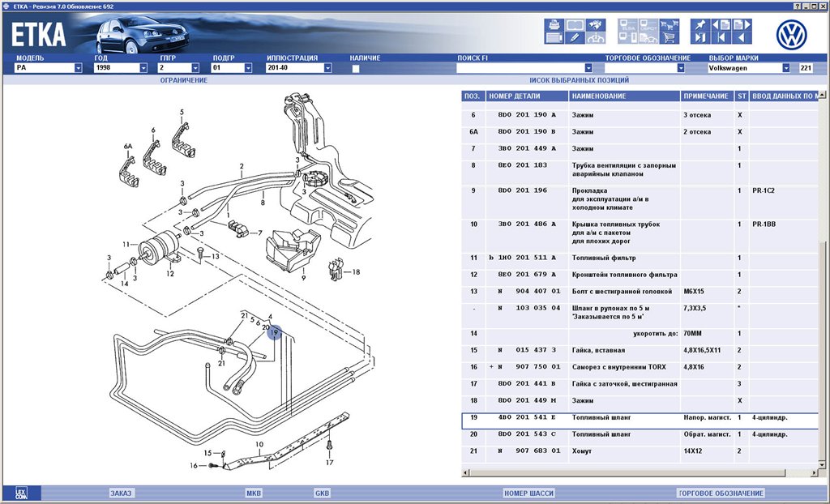Click the GKB button
The width and height of the screenshot is (830, 504).
point(322,493)
